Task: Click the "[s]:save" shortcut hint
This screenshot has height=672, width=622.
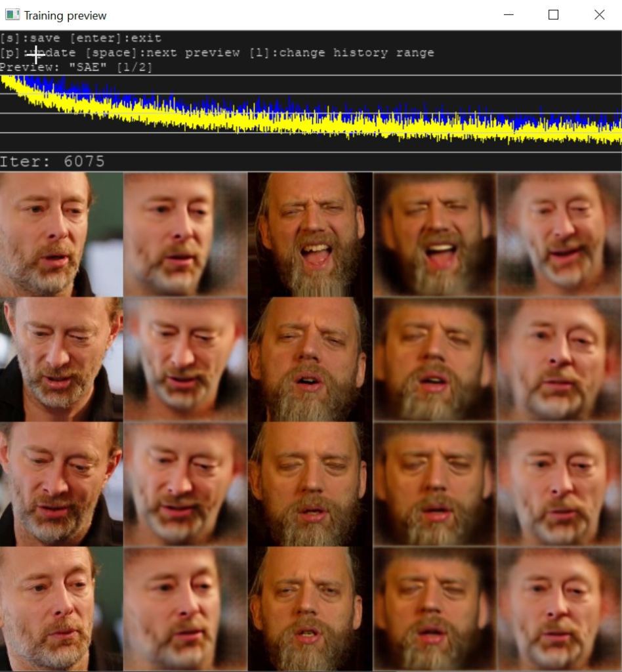Action: (x=30, y=38)
